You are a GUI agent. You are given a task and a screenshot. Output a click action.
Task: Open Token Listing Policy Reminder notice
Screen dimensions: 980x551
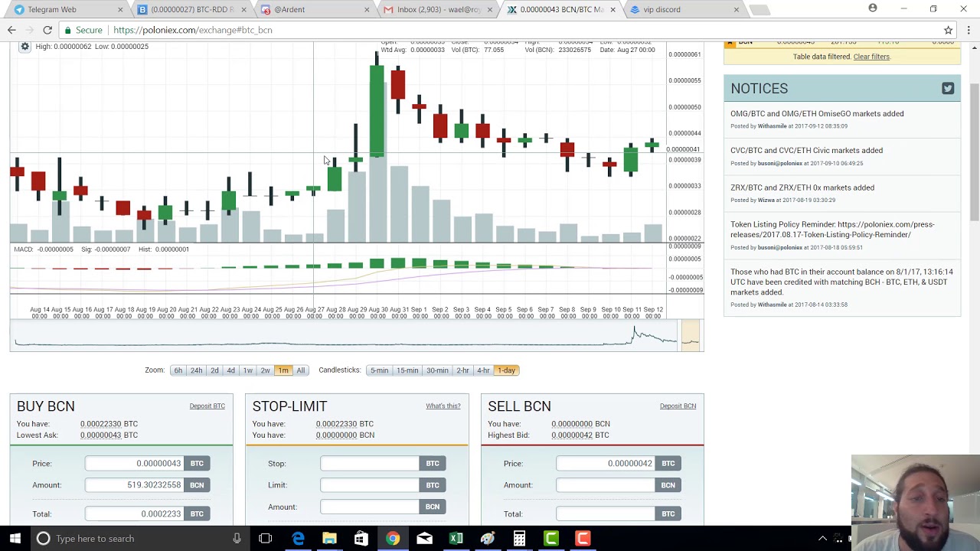pyautogui.click(x=832, y=230)
